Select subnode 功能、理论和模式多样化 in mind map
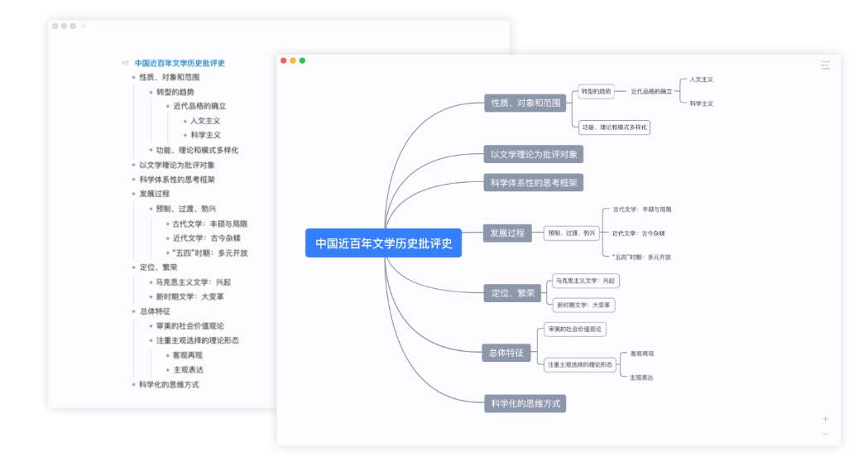The image size is (868, 462). coord(614,128)
